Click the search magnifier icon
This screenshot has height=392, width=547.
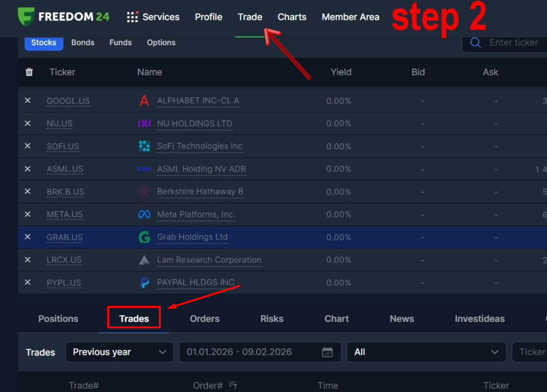475,43
